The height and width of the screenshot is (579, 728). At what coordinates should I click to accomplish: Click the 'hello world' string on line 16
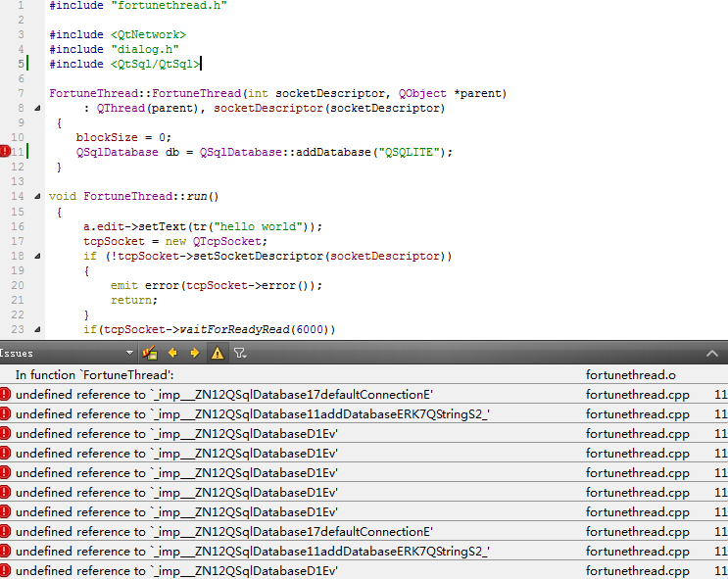pyautogui.click(x=258, y=226)
